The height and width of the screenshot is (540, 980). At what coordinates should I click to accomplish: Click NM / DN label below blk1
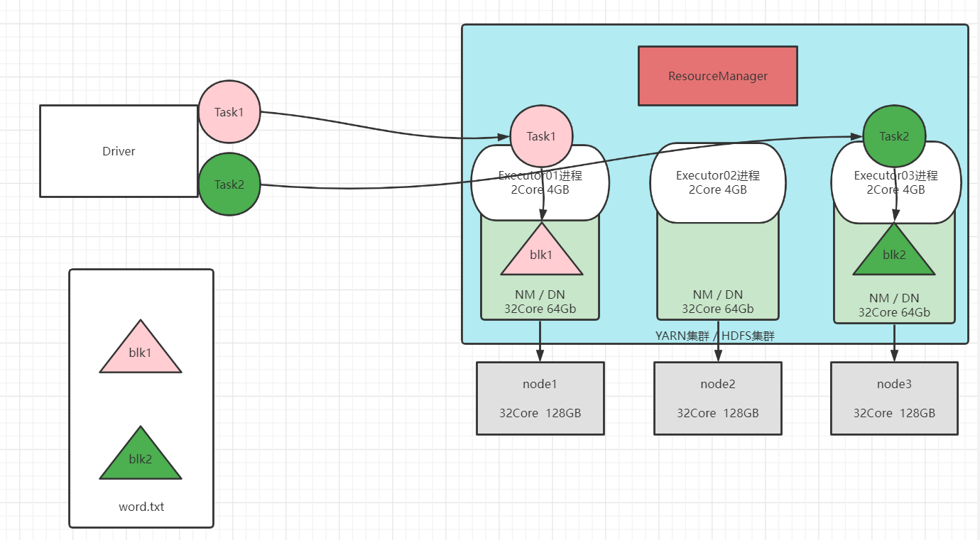(x=540, y=294)
